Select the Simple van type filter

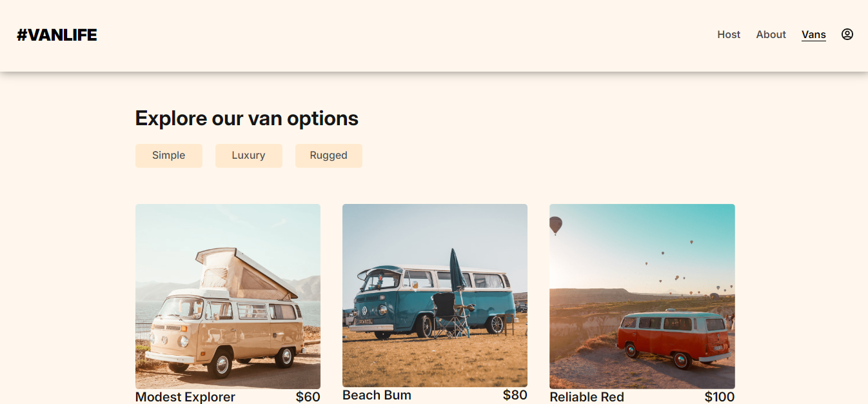(x=168, y=155)
